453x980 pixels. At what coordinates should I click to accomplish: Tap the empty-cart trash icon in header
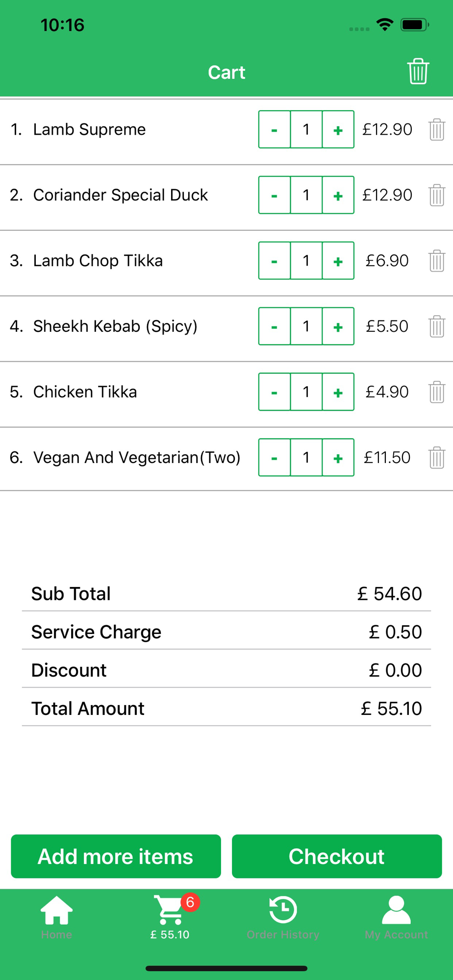tap(418, 72)
